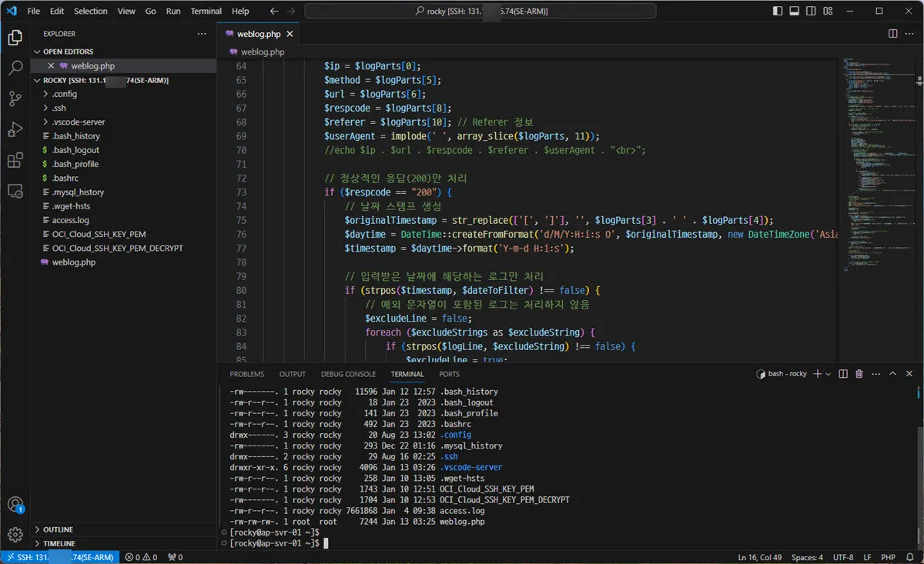
Task: Switch to the OUTPUT tab
Action: click(292, 374)
